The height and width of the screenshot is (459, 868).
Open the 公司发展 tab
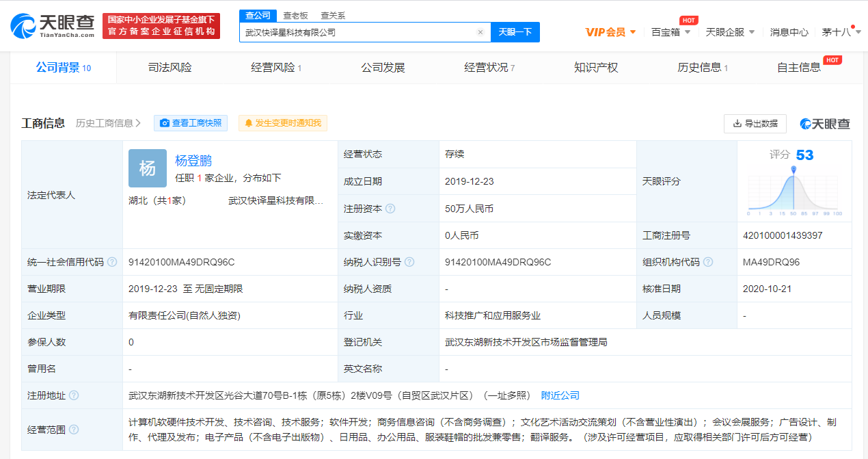point(383,67)
